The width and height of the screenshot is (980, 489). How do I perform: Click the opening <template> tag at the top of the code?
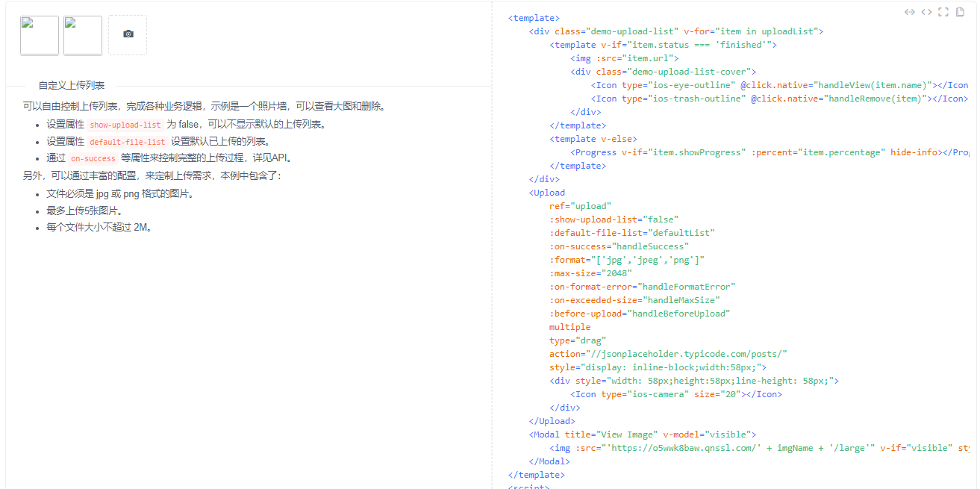coord(534,18)
